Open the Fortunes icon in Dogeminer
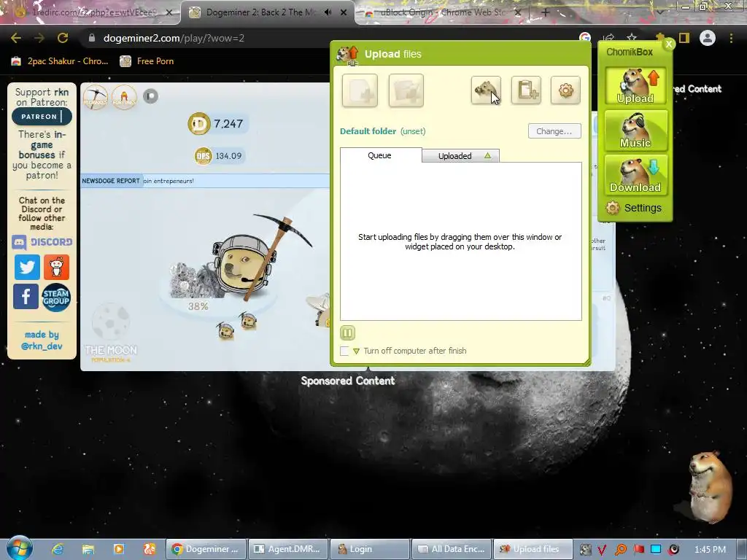Image resolution: width=747 pixels, height=560 pixels. click(124, 97)
